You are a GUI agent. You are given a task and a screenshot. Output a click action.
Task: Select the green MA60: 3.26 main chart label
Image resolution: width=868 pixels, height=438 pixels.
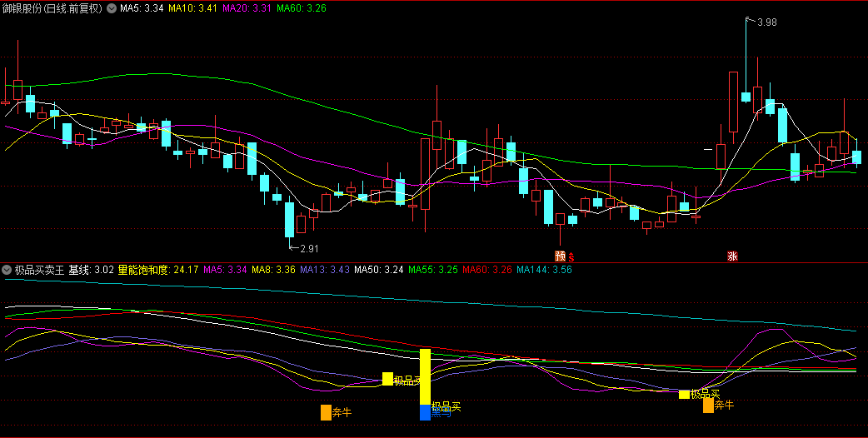(302, 9)
